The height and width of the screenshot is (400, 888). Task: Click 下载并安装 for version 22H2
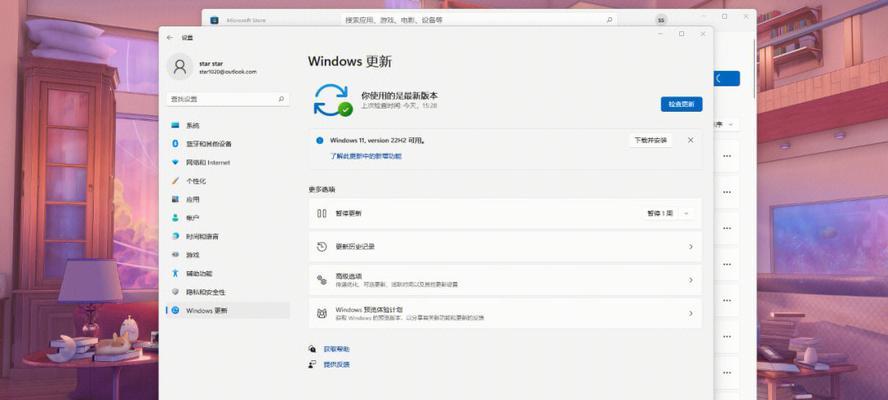coord(650,140)
